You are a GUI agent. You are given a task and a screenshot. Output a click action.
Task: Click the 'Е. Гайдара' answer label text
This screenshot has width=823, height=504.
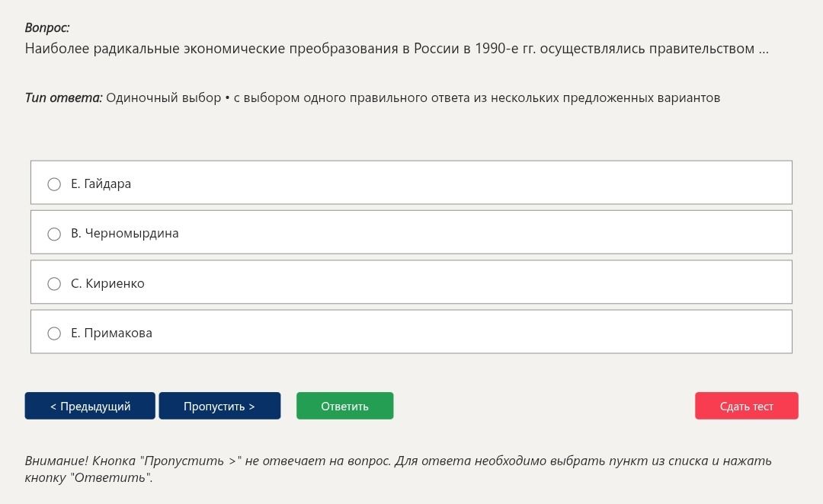101,184
